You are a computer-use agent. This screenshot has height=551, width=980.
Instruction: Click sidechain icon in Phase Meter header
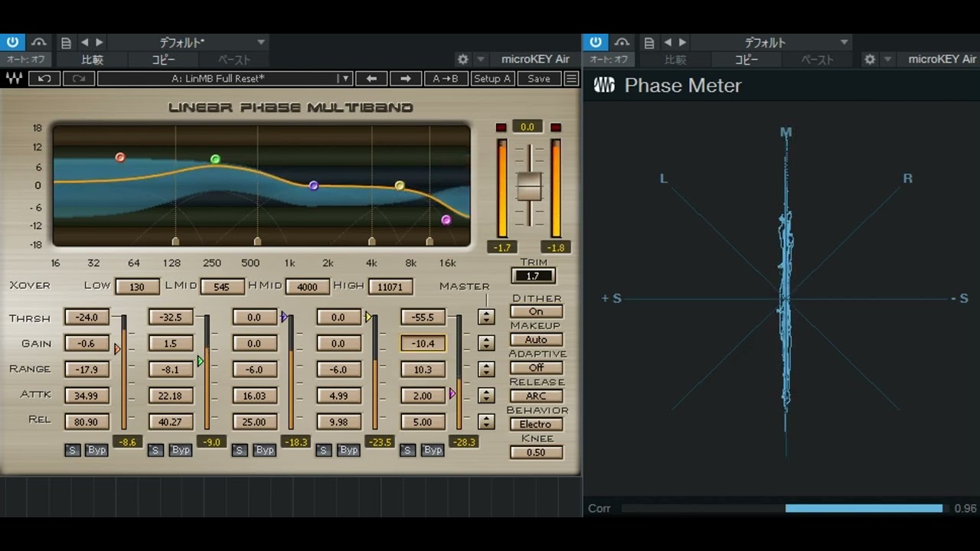[x=622, y=42]
